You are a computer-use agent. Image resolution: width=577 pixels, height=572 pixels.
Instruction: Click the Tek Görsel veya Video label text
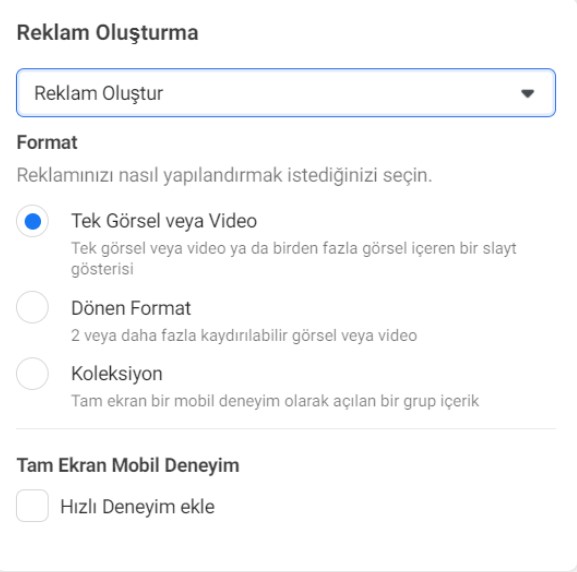[164, 221]
